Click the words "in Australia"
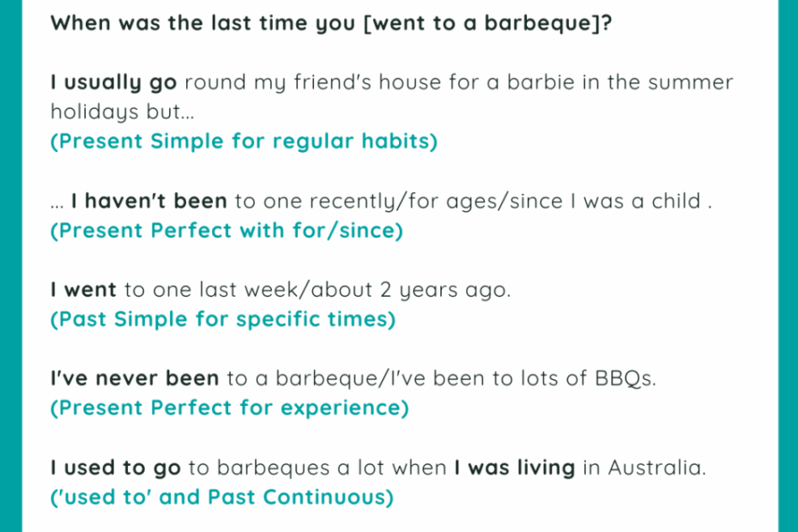 [643, 468]
